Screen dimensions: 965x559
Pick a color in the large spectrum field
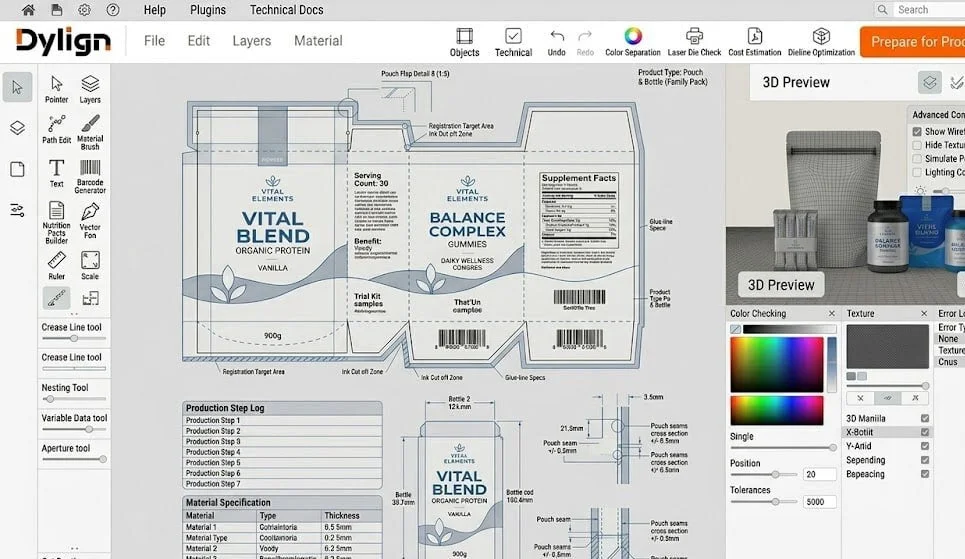[x=777, y=364]
